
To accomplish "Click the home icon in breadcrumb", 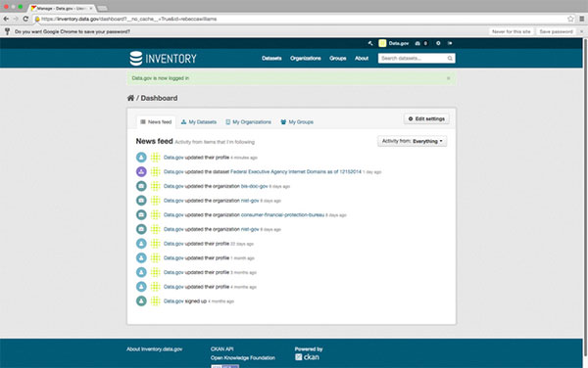I will tap(130, 98).
